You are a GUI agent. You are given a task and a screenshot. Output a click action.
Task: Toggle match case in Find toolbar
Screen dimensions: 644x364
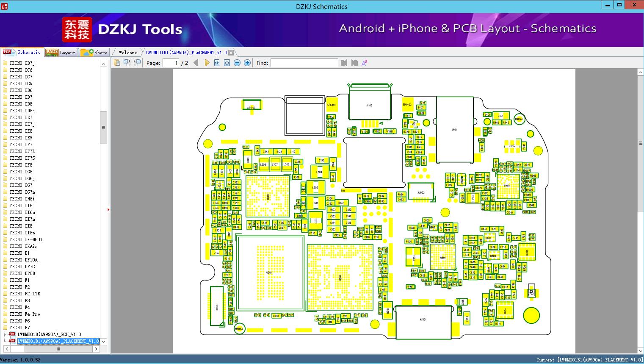pos(365,63)
